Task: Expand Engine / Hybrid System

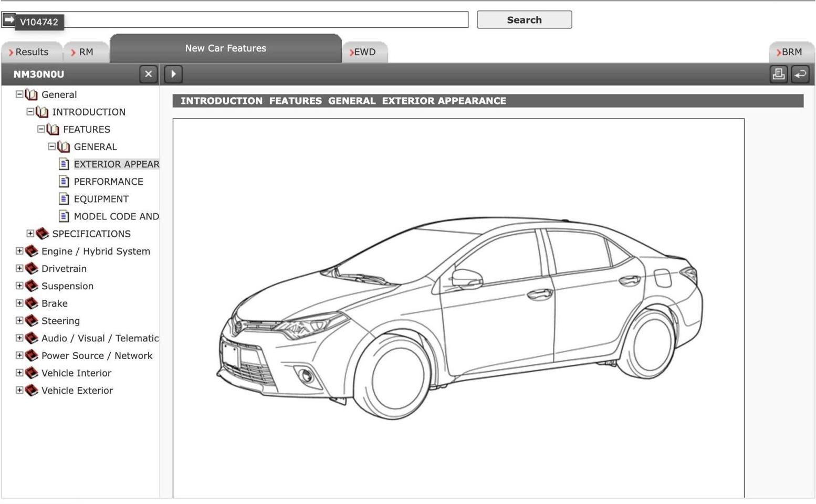Action: click(x=19, y=251)
